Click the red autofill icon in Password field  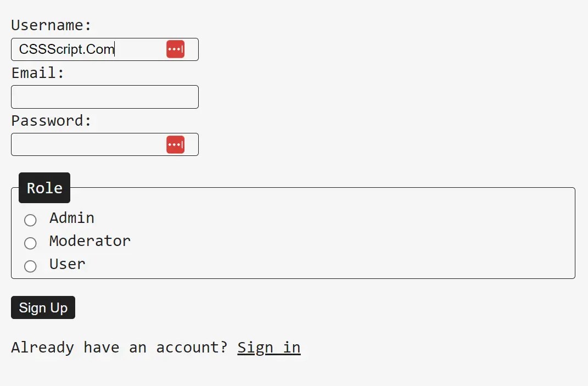pos(175,144)
